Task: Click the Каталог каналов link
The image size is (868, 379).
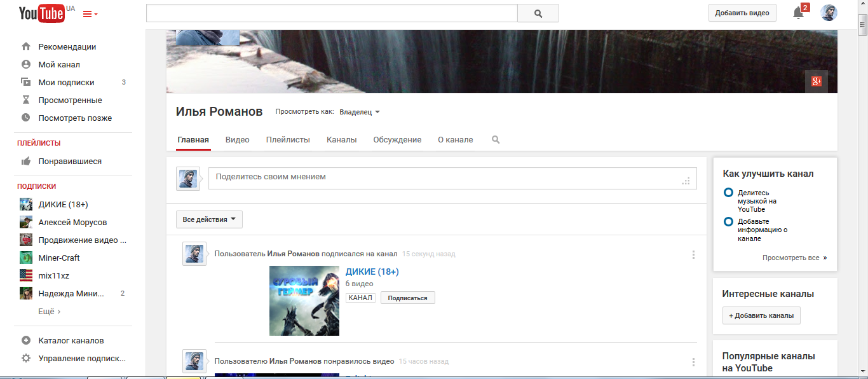Action: (x=71, y=340)
